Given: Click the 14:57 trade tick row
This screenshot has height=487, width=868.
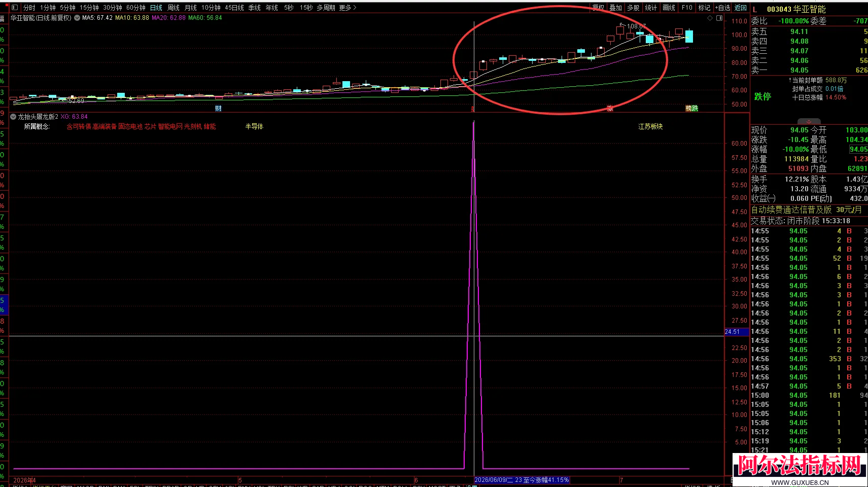Looking at the screenshot, I should (x=809, y=386).
